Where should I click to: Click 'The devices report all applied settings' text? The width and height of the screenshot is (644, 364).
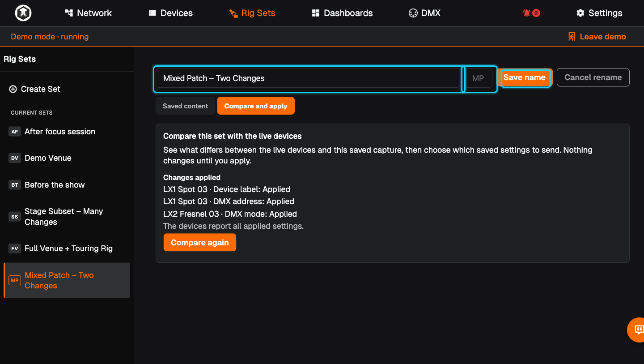[233, 226]
